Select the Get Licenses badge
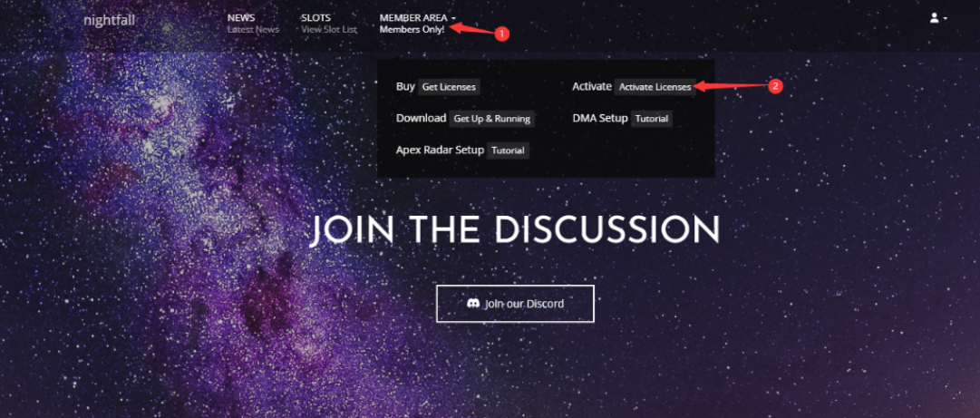The height and width of the screenshot is (418, 980). [449, 87]
